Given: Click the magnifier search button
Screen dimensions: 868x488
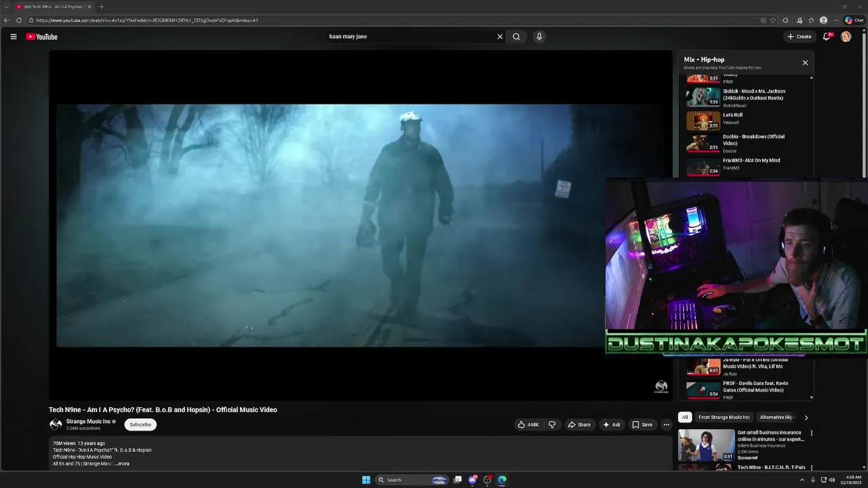Looking at the screenshot, I should [516, 37].
